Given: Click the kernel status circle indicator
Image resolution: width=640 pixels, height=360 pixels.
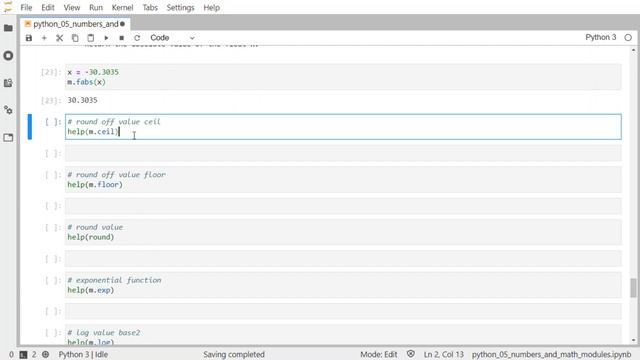Looking at the screenshot, I should [x=628, y=38].
